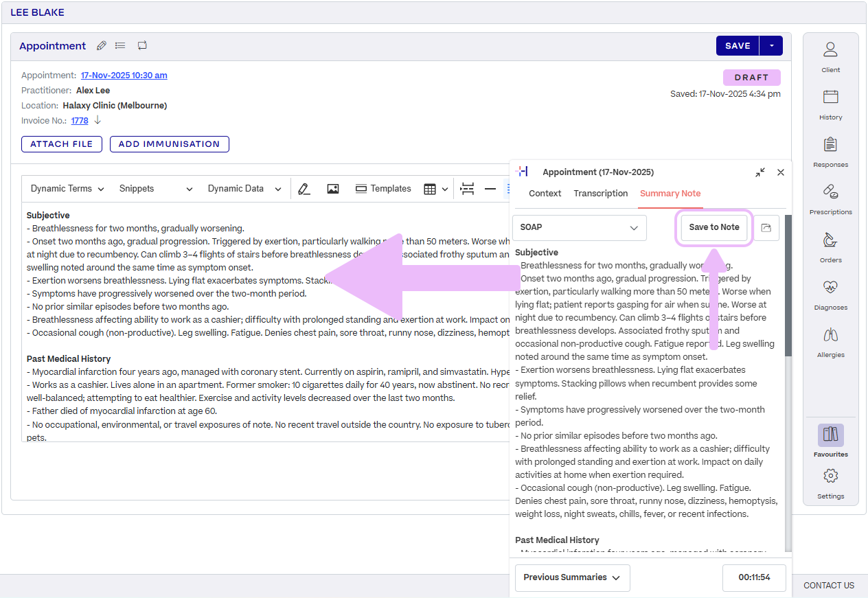Click the DRAFT status badge
Screen dimensions: 868x598
pyautogui.click(x=751, y=78)
